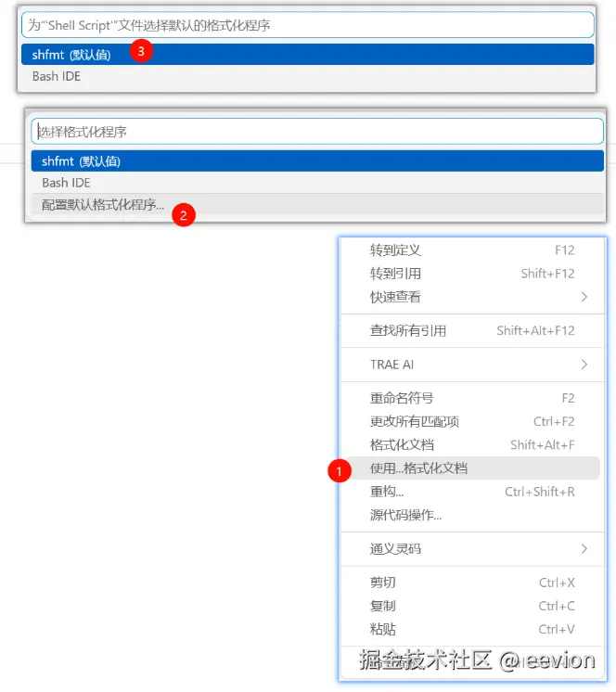Open the 通义灵码 menu entry
Screen dimensions: 616x692
click(472, 549)
